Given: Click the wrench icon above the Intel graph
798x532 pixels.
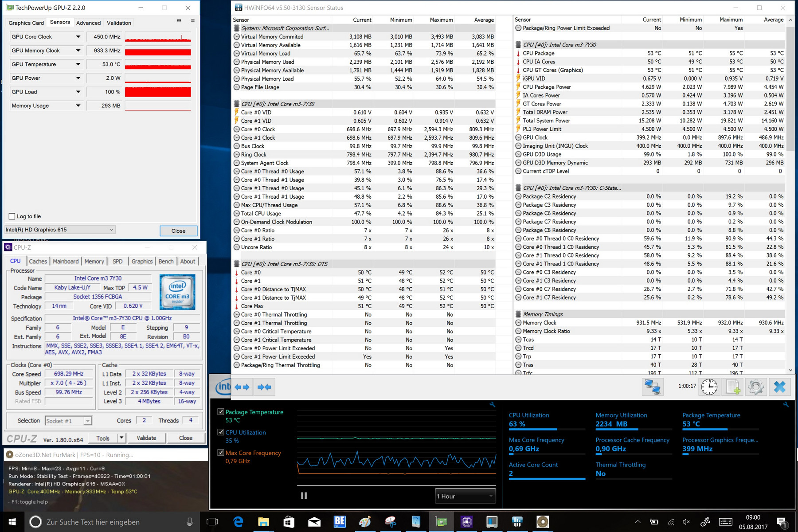Looking at the screenshot, I should tap(492, 404).
